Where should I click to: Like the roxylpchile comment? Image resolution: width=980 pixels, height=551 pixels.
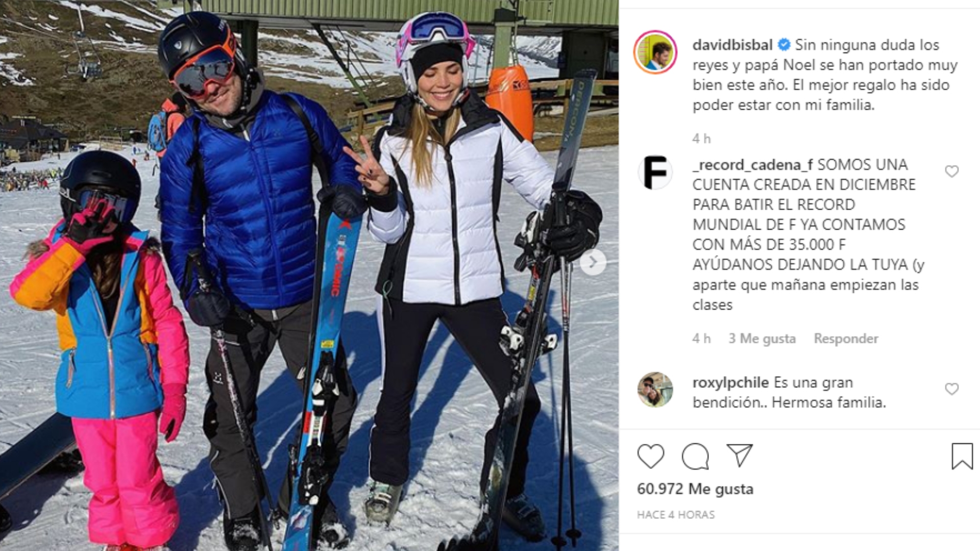point(951,389)
